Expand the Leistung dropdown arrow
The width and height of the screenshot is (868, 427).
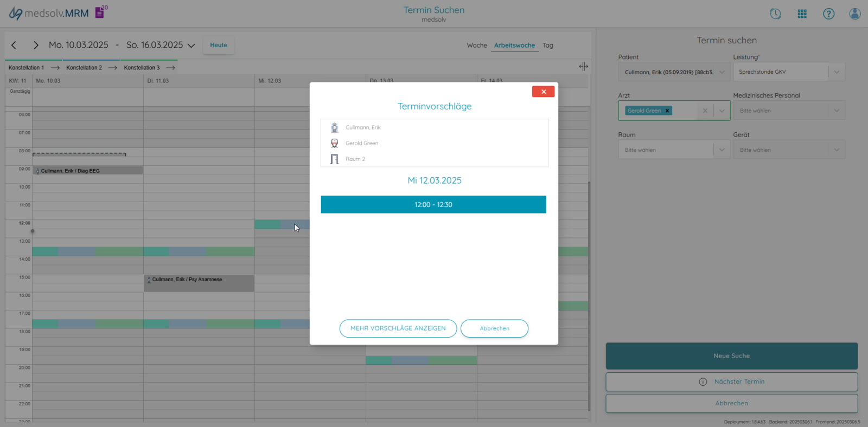(837, 72)
